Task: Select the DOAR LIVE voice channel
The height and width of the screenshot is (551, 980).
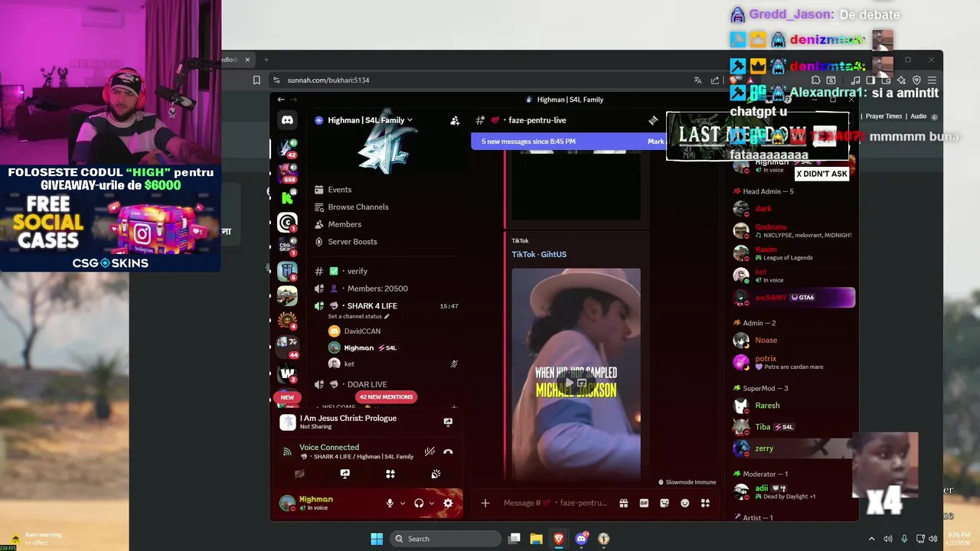Action: tap(387, 384)
